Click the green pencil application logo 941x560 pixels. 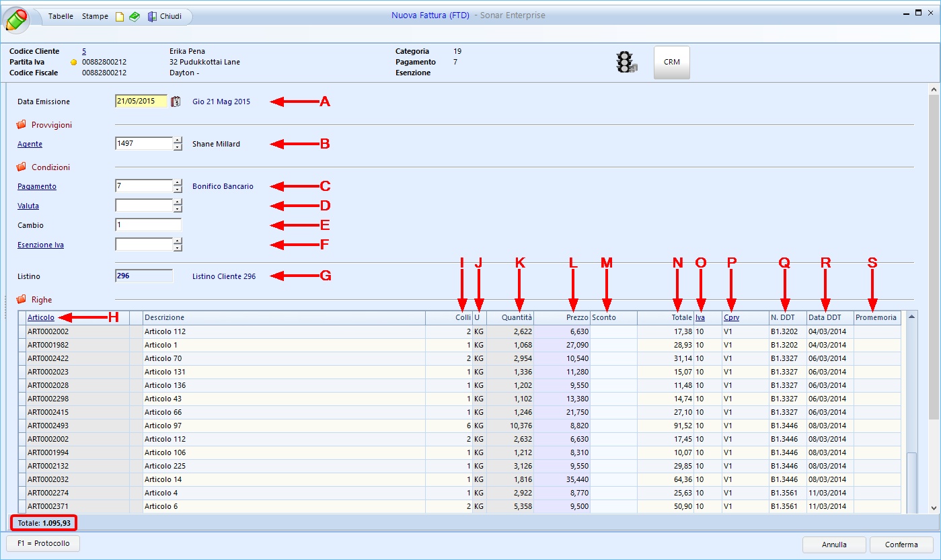(17, 19)
